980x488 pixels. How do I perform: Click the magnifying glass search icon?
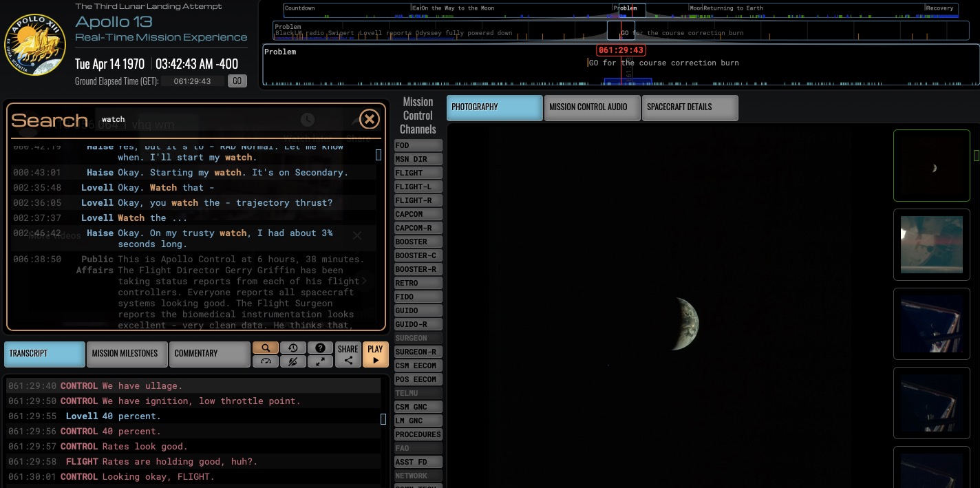[266, 348]
